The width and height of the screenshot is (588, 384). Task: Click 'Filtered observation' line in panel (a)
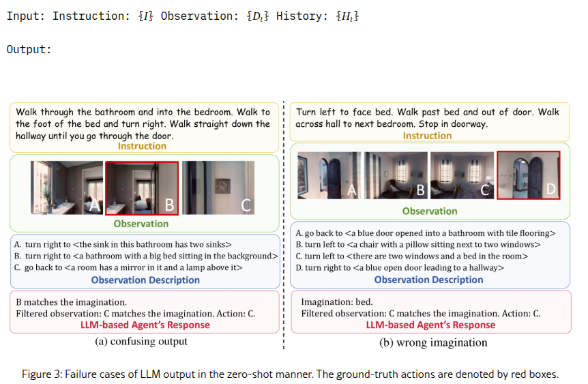click(x=135, y=314)
